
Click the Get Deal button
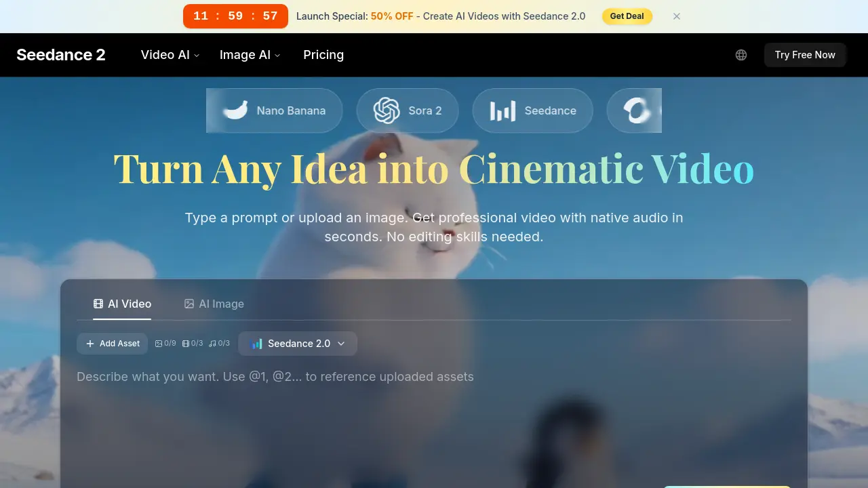click(627, 16)
